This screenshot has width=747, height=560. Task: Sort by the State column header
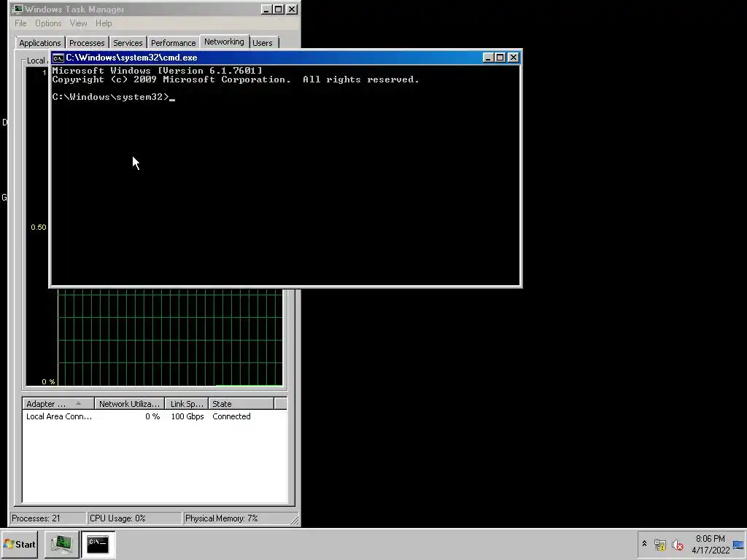coord(241,404)
